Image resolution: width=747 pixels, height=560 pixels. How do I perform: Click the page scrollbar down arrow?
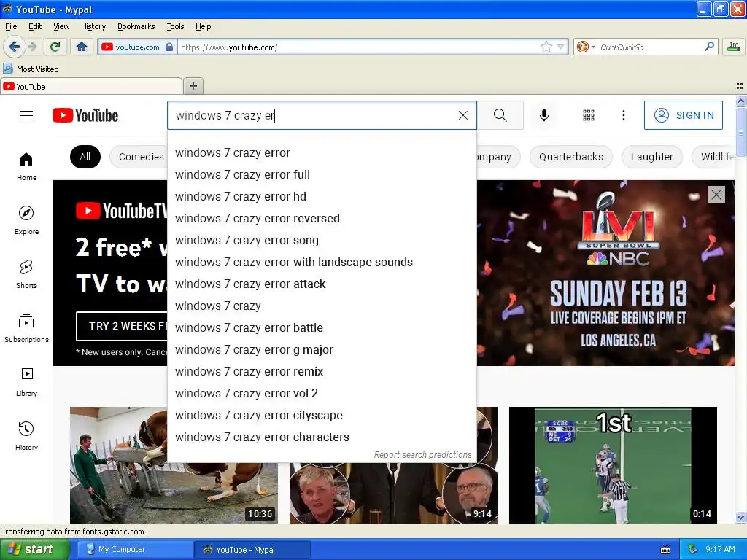pos(740,517)
